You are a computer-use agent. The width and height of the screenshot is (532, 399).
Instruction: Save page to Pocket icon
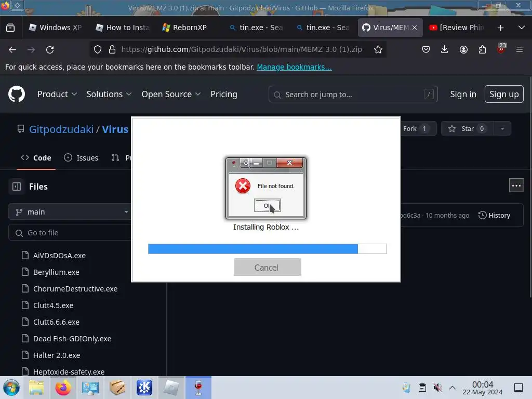(426, 49)
